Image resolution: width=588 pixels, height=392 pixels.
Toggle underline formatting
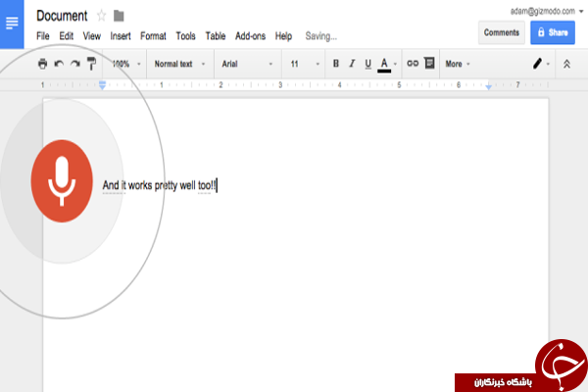[367, 64]
